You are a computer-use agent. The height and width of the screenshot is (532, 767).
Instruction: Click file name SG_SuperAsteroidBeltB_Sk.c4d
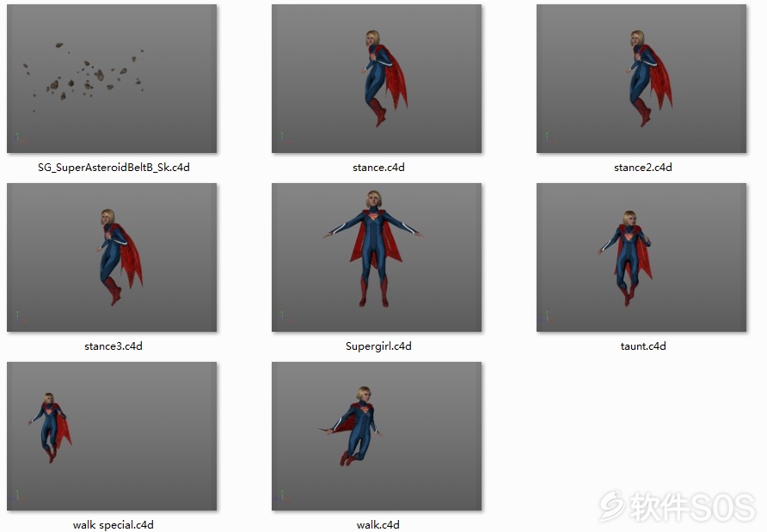[x=114, y=168]
